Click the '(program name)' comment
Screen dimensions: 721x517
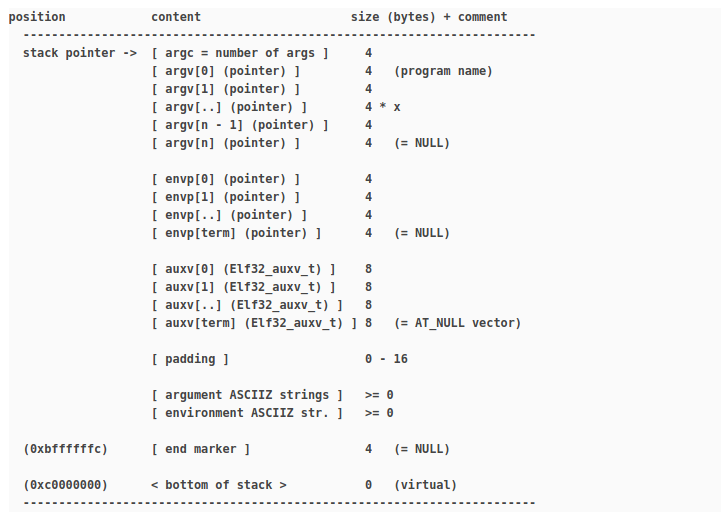[x=444, y=71]
